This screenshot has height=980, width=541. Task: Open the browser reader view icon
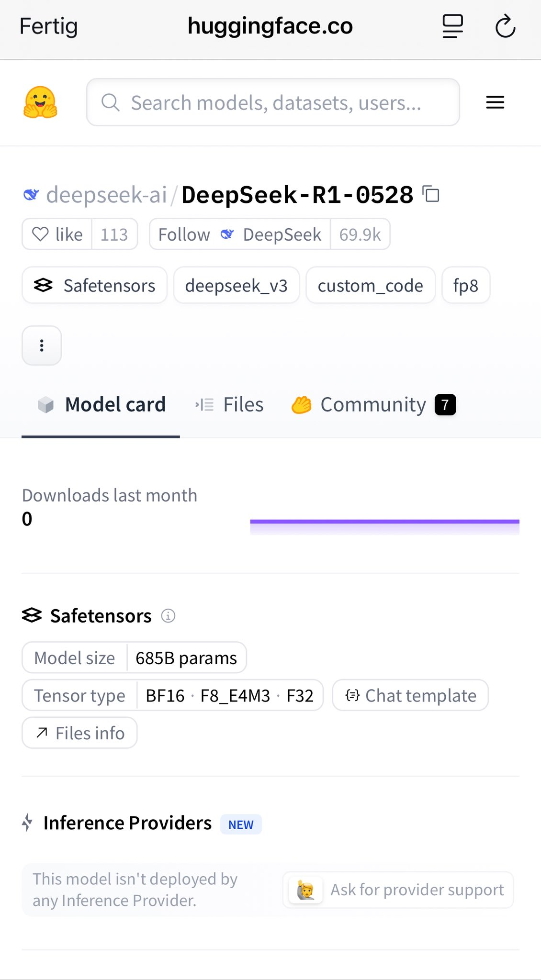[452, 26]
